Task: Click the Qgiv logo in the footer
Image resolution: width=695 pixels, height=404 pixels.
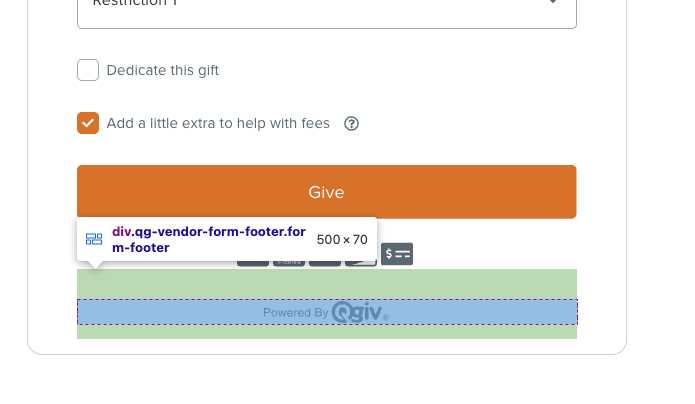Action: point(360,312)
